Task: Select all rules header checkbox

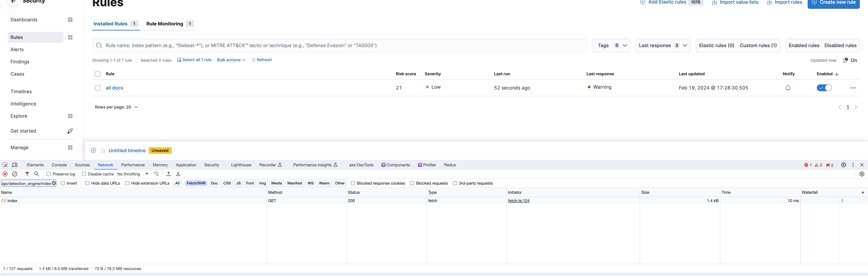Action: point(98,74)
